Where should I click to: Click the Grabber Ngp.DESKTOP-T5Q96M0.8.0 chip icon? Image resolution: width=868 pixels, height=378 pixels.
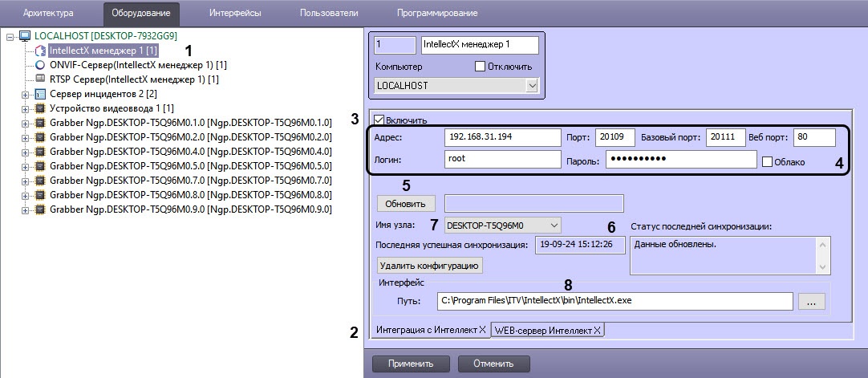[x=40, y=195]
